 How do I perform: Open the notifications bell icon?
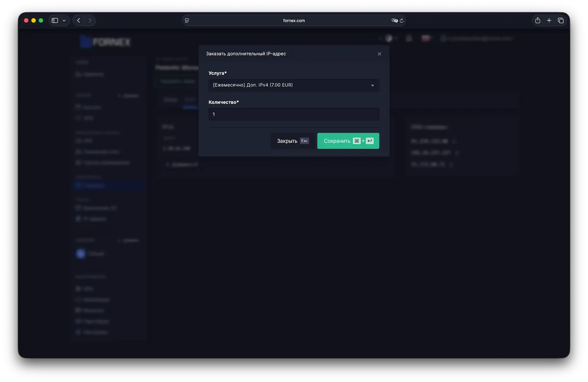(x=409, y=38)
